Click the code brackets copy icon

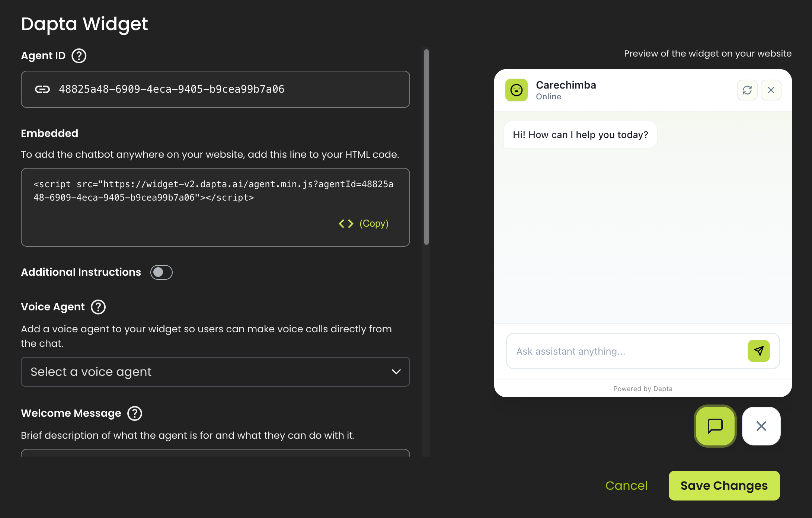pyautogui.click(x=346, y=224)
